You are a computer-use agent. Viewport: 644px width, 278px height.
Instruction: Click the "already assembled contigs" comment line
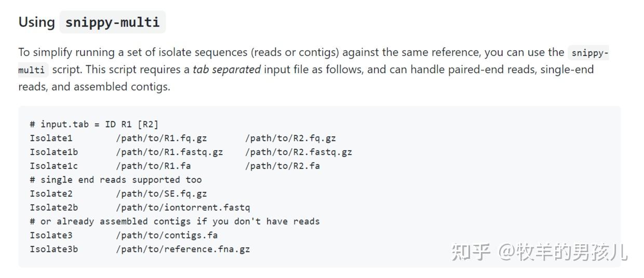tap(175, 221)
